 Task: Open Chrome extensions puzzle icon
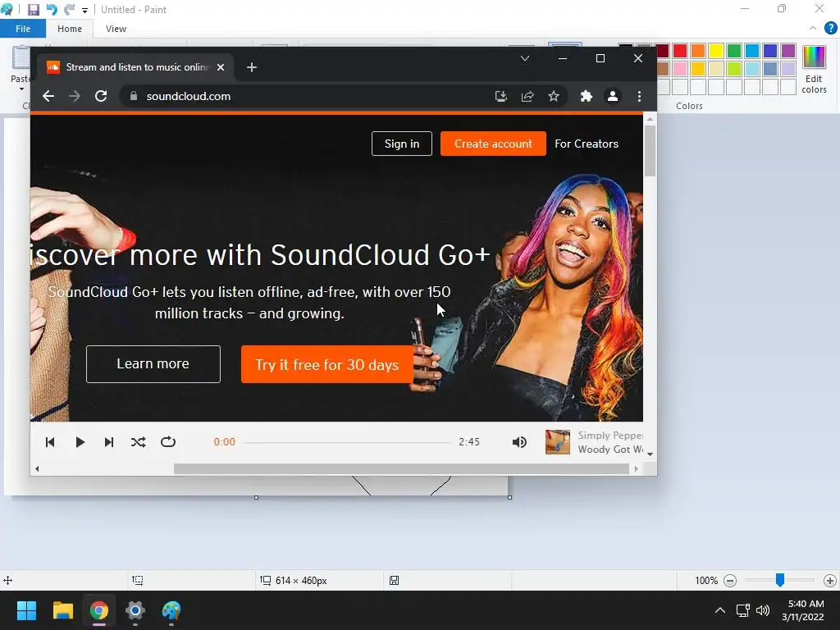pos(587,97)
